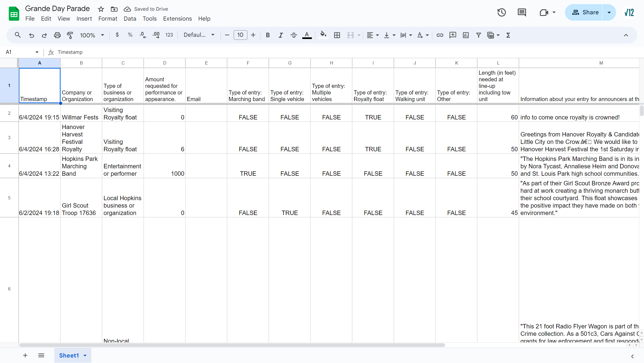Screen dimensions: 644x363
Task: Click the insert chart icon
Action: pyautogui.click(x=465, y=35)
